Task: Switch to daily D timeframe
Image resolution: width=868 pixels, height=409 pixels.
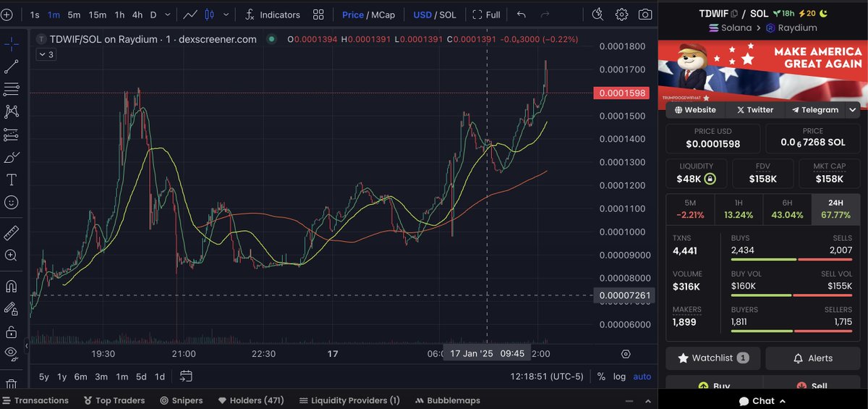Action: pos(153,14)
